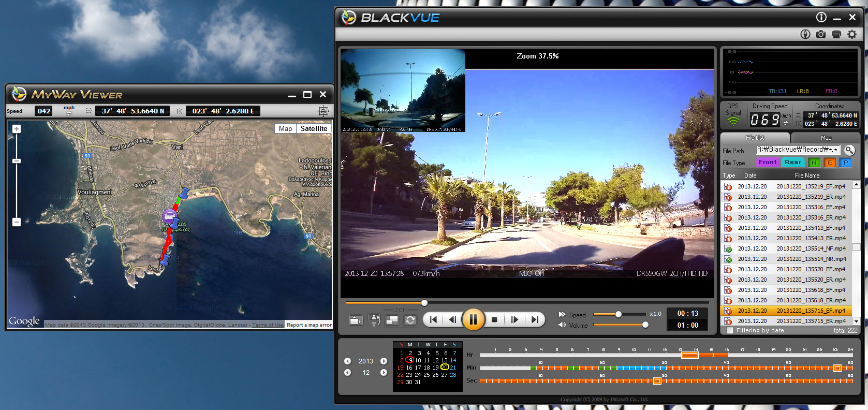Click the flip video upside-down icon

point(374,320)
